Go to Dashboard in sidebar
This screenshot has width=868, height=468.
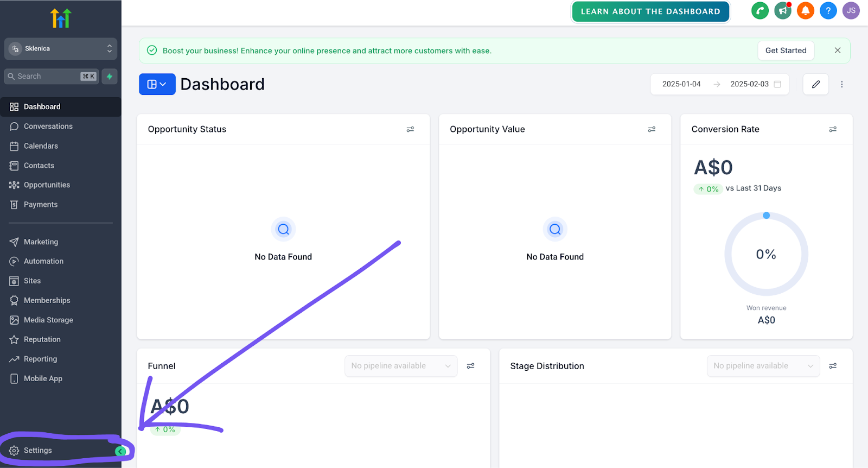61,107
